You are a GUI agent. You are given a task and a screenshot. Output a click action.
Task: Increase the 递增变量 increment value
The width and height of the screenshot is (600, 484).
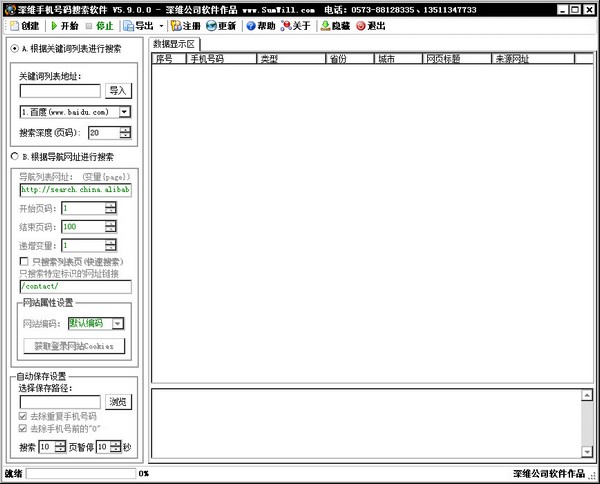pos(110,243)
